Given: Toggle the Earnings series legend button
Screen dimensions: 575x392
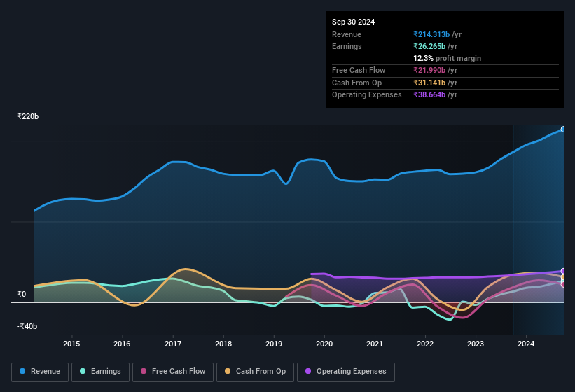Looking at the screenshot, I should (100, 372).
